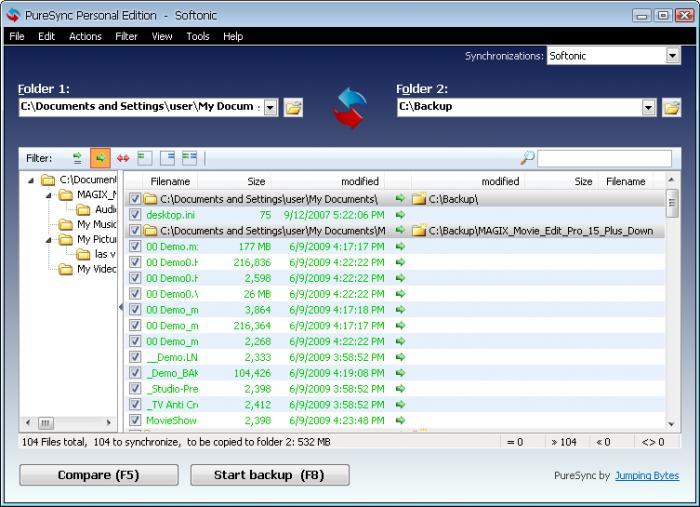Screen dimensions: 700x507
Task: Uncheck the 26 MB file checkbox
Action: tap(135, 294)
